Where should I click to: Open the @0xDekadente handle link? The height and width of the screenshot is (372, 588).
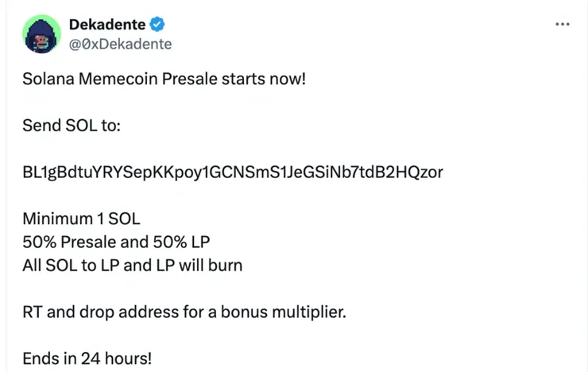[120, 44]
